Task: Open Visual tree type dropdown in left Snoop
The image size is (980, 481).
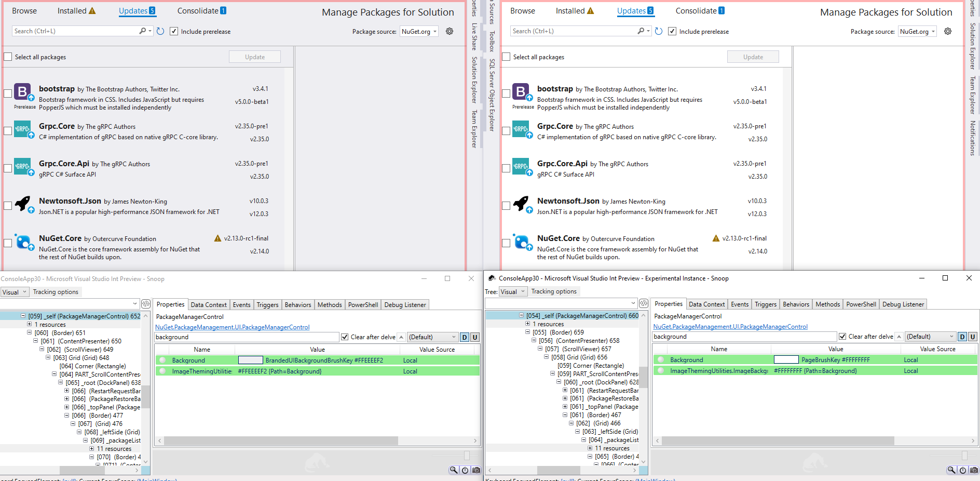Action: click(15, 292)
